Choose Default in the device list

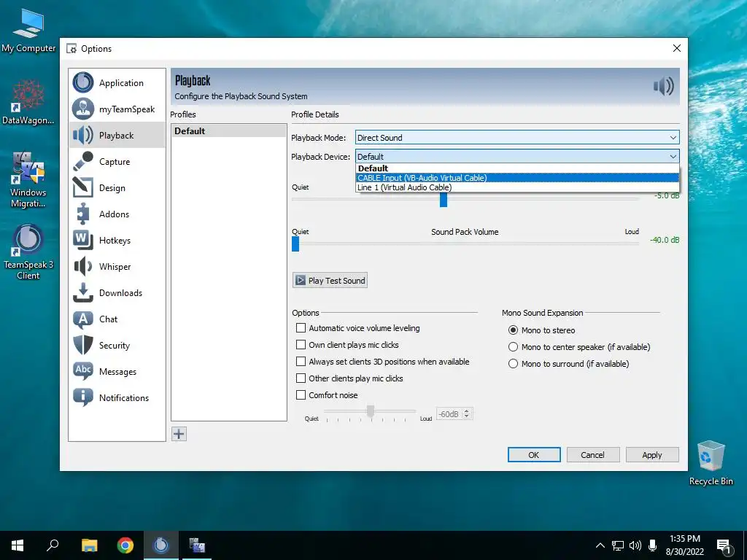point(517,168)
